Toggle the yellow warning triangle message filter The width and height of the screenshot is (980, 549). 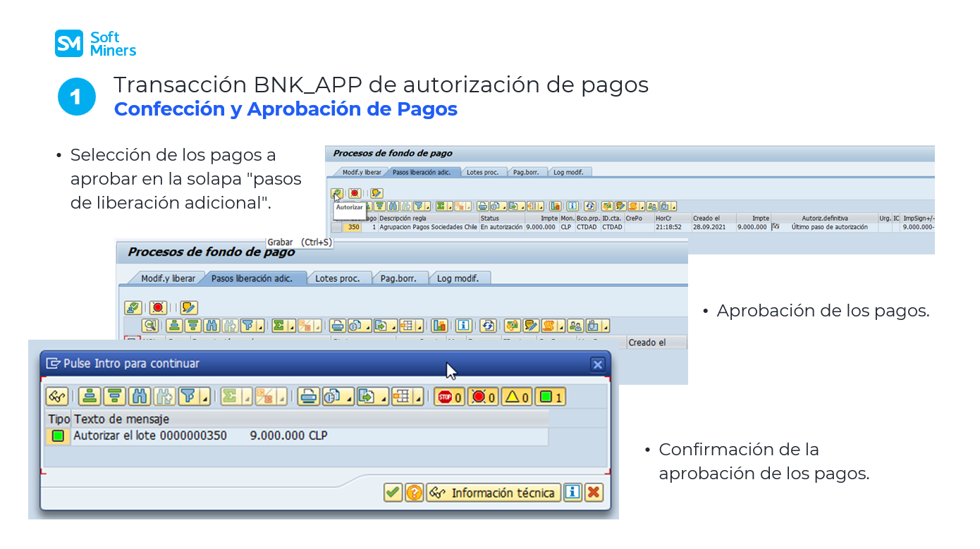coord(517,397)
